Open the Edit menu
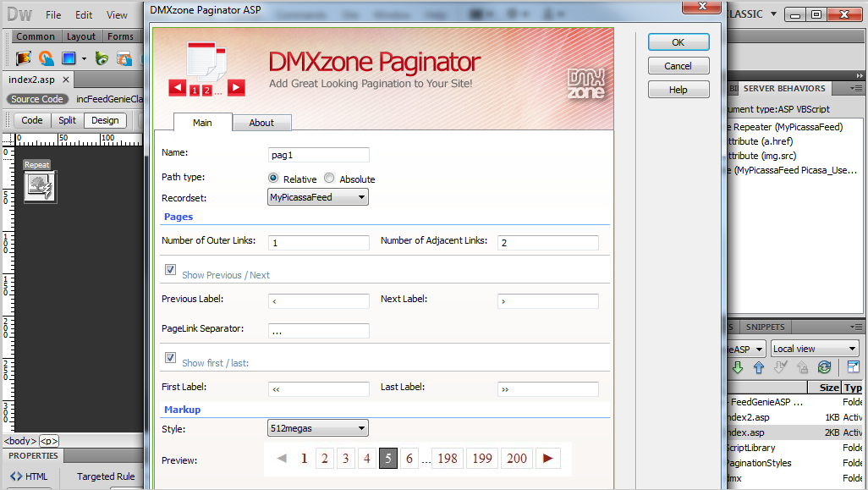Image resolution: width=868 pixels, height=490 pixels. point(84,15)
